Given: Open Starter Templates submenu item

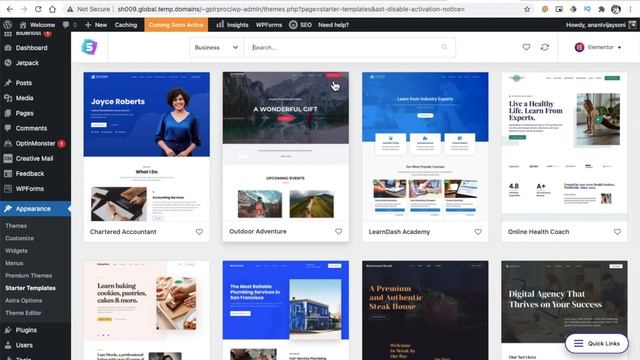Looking at the screenshot, I should (30, 288).
